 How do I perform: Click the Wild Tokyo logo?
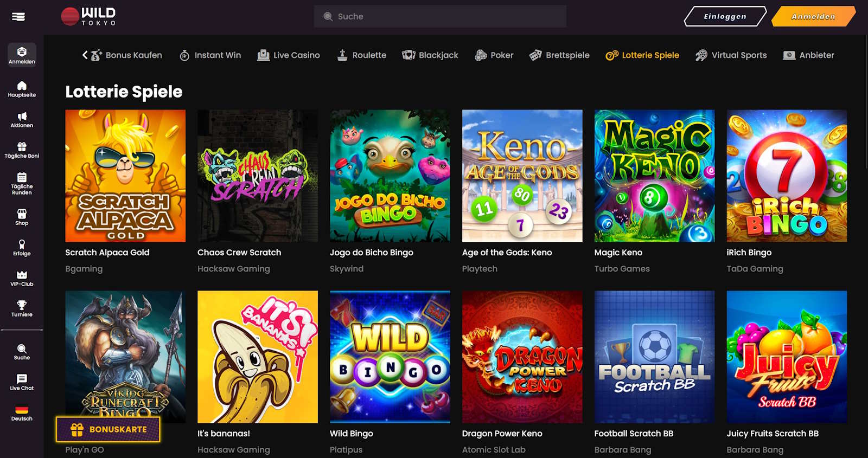(x=88, y=17)
